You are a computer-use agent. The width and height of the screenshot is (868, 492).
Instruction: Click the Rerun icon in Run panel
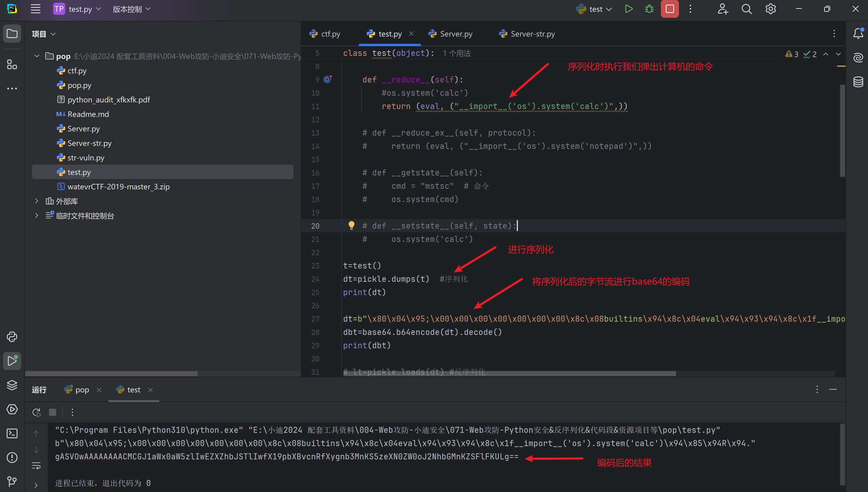(37, 412)
